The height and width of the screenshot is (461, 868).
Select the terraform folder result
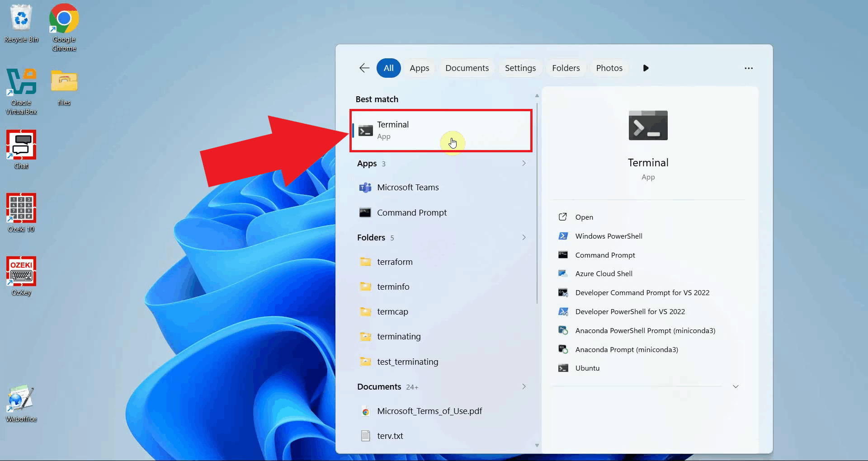(x=441, y=262)
